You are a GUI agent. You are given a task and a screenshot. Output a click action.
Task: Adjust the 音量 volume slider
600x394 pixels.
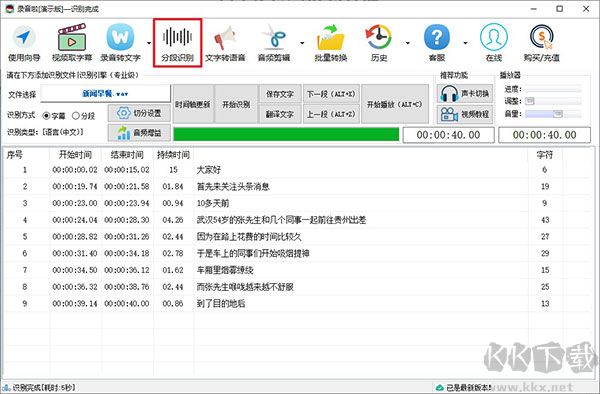[553, 114]
